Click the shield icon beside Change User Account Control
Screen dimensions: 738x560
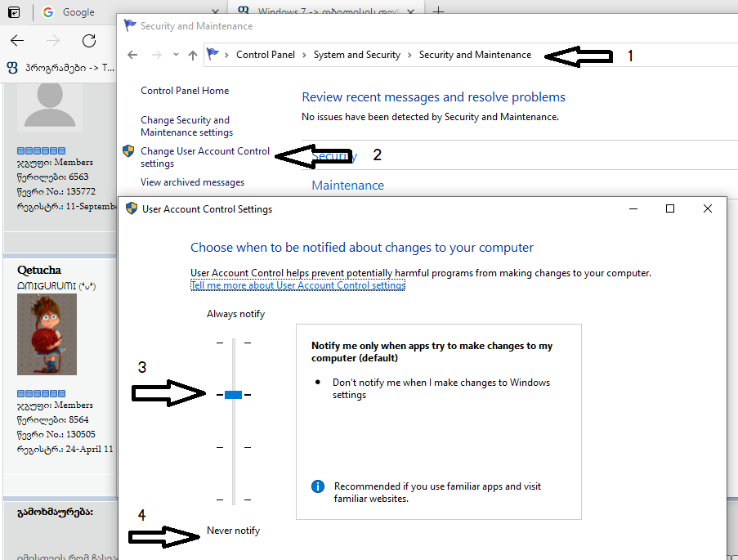pos(128,151)
